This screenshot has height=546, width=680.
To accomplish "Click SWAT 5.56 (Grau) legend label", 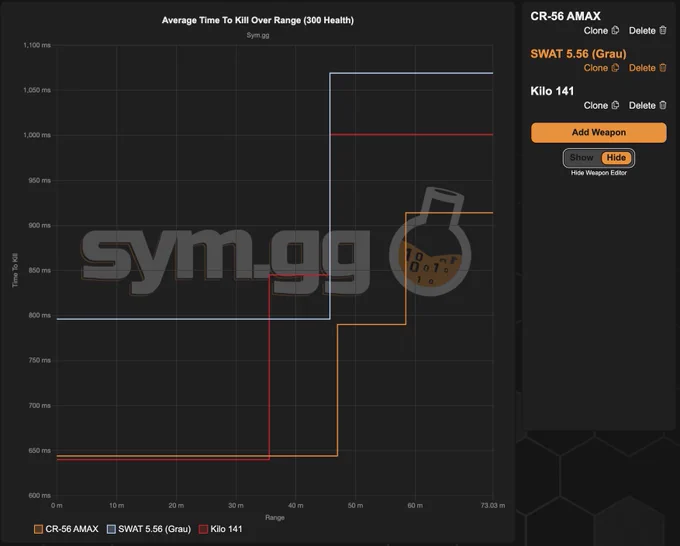I will point(155,529).
